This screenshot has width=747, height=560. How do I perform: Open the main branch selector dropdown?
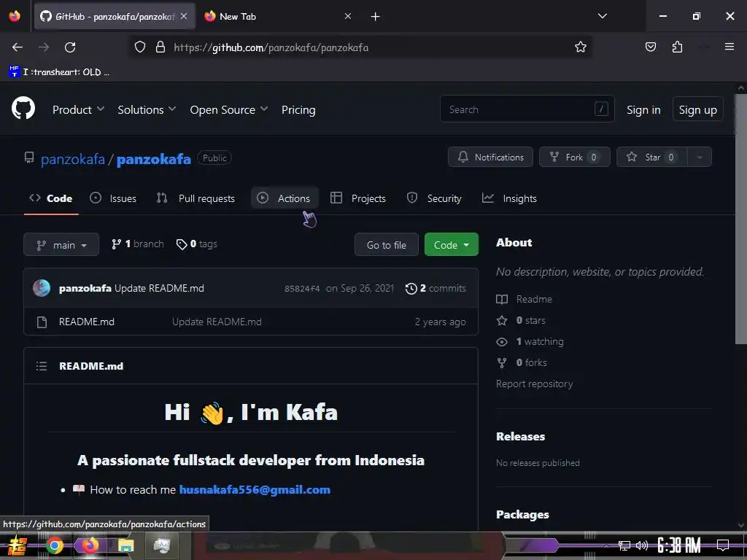click(61, 245)
